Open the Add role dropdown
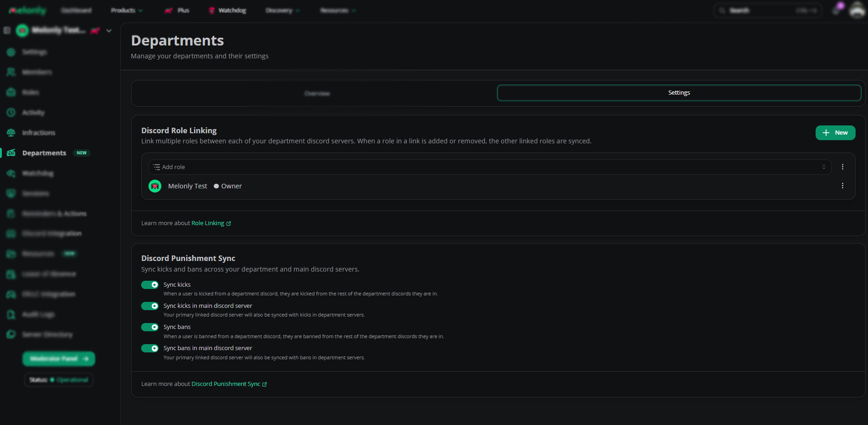The image size is (868, 425). tap(490, 167)
